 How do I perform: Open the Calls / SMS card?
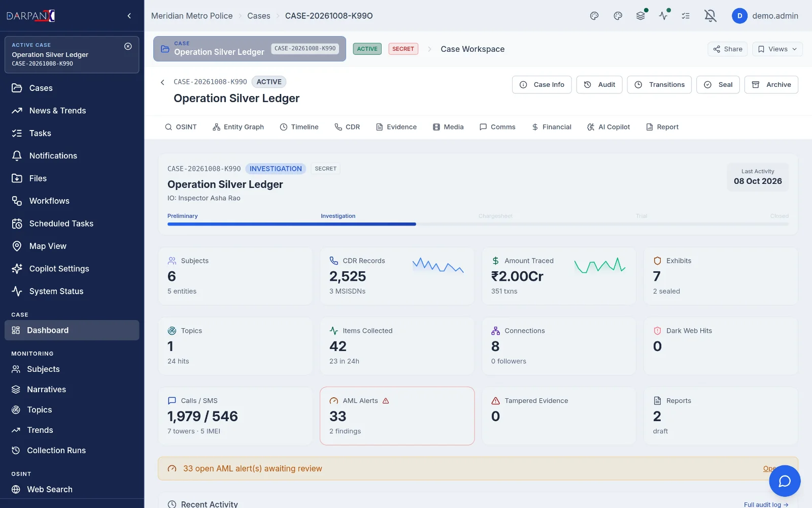[235, 416]
